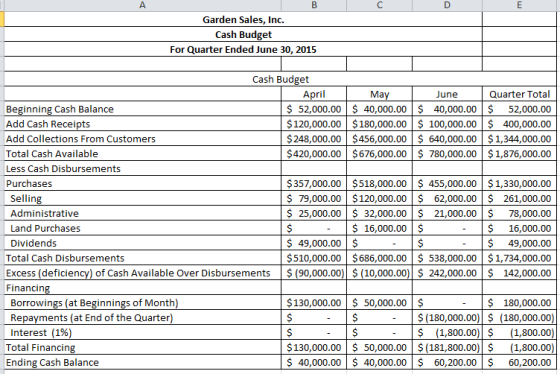The width and height of the screenshot is (560, 374).
Task: Select April cash receipts $120,000.00 cell
Action: [314, 124]
